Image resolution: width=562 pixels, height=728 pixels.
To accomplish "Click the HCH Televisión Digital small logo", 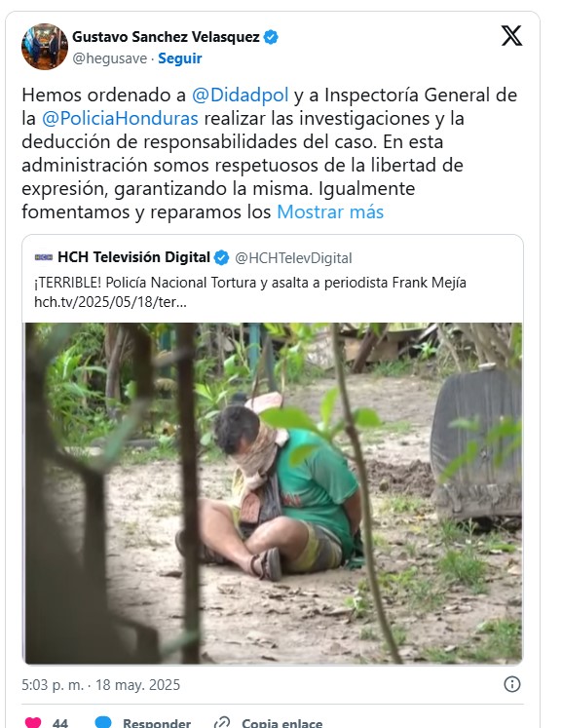I will click(x=44, y=257).
